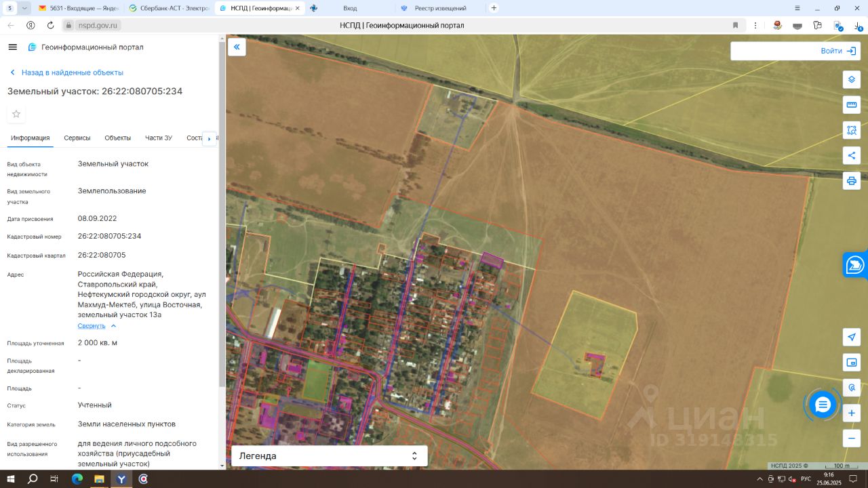The height and width of the screenshot is (488, 868).
Task: Show hidden system tray icons
Action: tap(759, 479)
